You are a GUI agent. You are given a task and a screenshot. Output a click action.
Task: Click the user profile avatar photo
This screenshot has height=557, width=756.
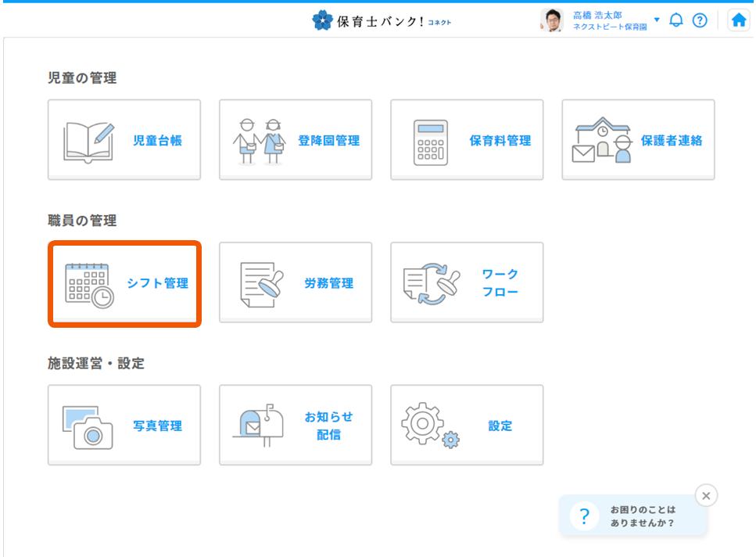pos(552,20)
